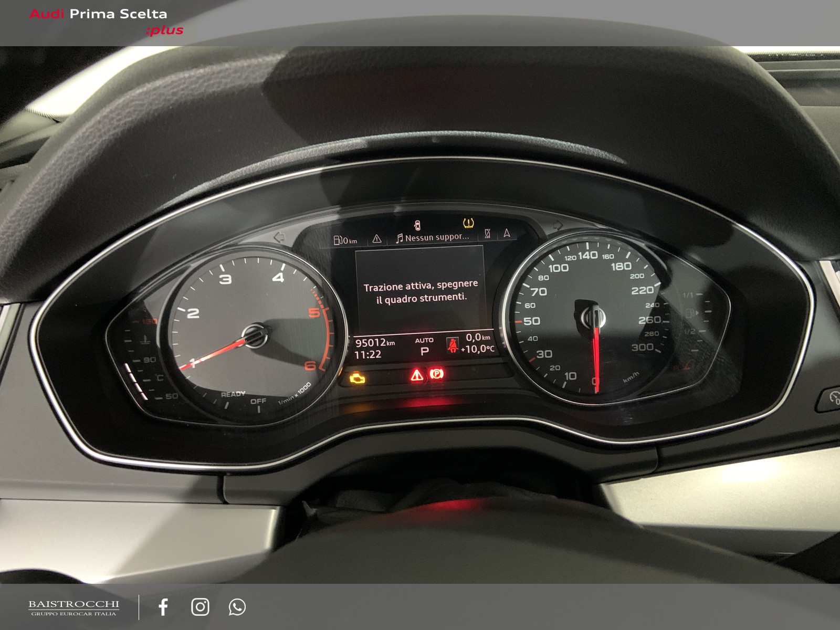Select the red triangle warning indicator
840x630 pixels.
[417, 375]
